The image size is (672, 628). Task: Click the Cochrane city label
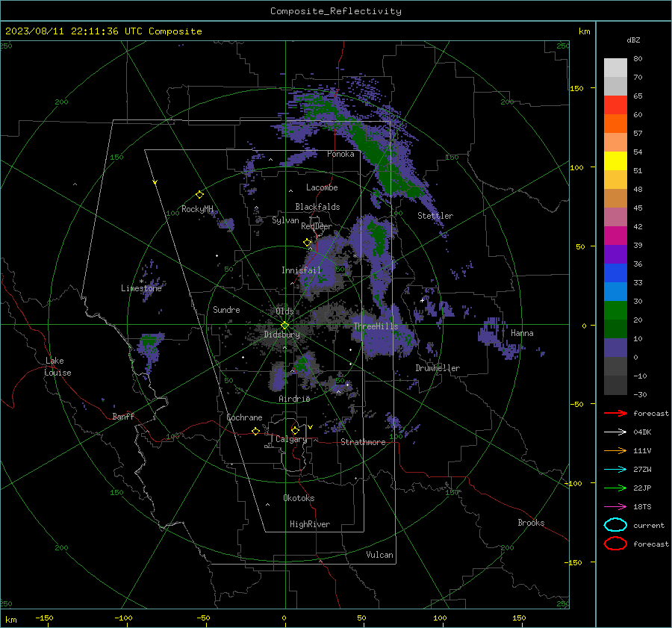click(244, 417)
